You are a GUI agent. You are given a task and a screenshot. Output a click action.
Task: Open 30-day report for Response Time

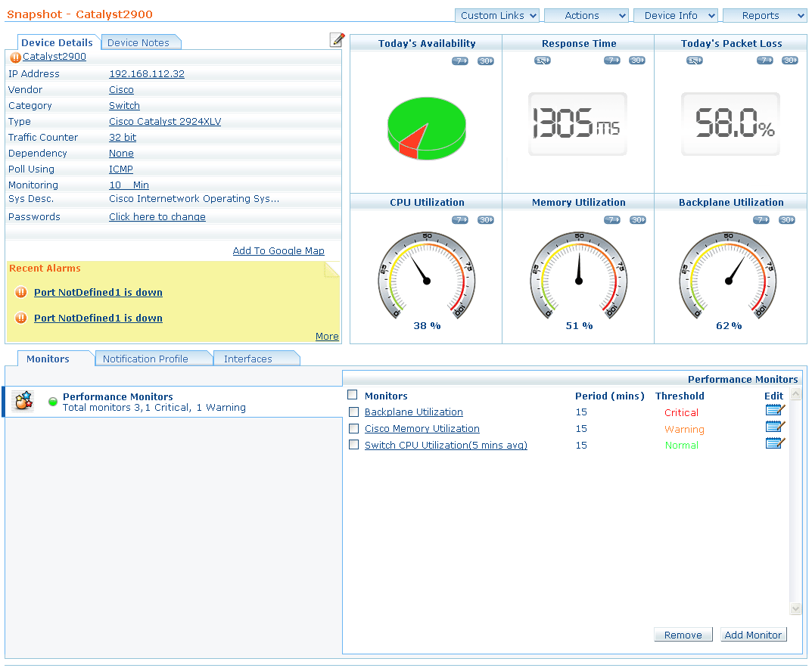click(x=637, y=61)
